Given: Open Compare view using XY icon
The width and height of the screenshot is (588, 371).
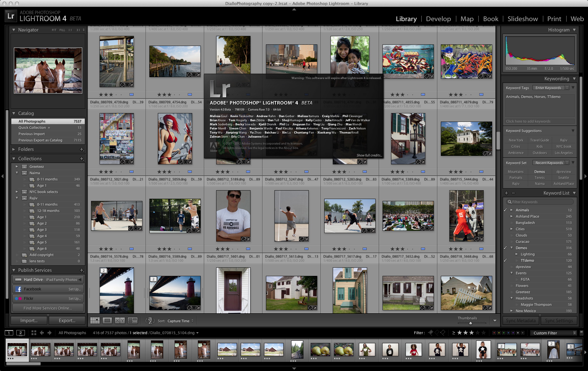Looking at the screenshot, I should (120, 320).
